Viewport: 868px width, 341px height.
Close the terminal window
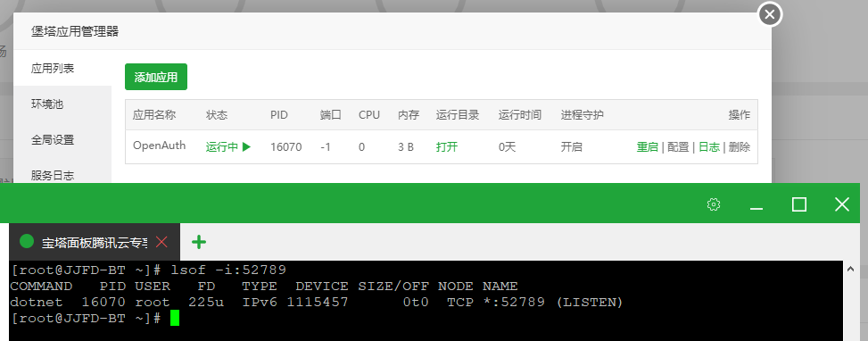(x=841, y=204)
